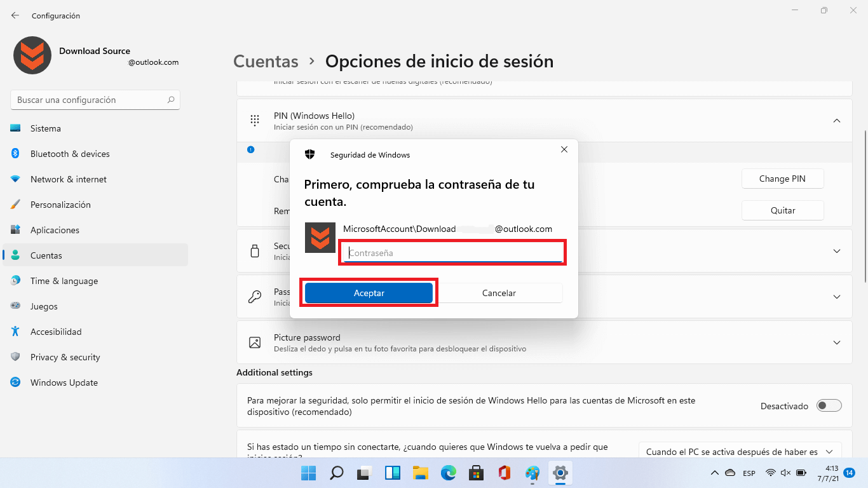Viewport: 868px width, 488px height.
Task: Open Office from the taskbar
Action: pyautogui.click(x=505, y=473)
